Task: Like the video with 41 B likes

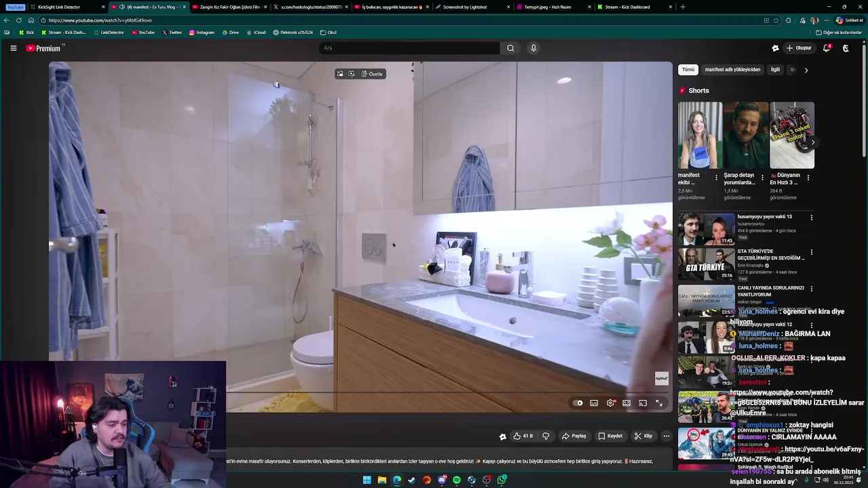Action: pos(523,436)
